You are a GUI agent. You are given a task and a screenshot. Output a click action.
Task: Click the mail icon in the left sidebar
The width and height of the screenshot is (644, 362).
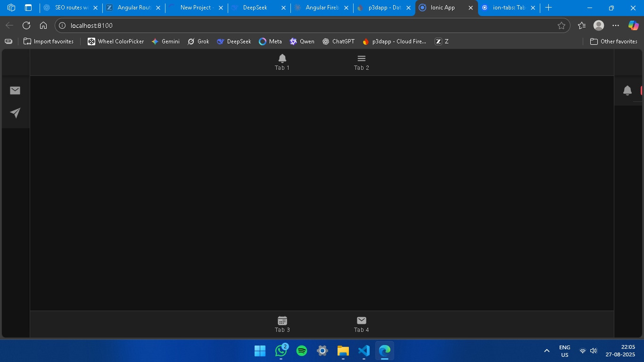click(x=15, y=90)
